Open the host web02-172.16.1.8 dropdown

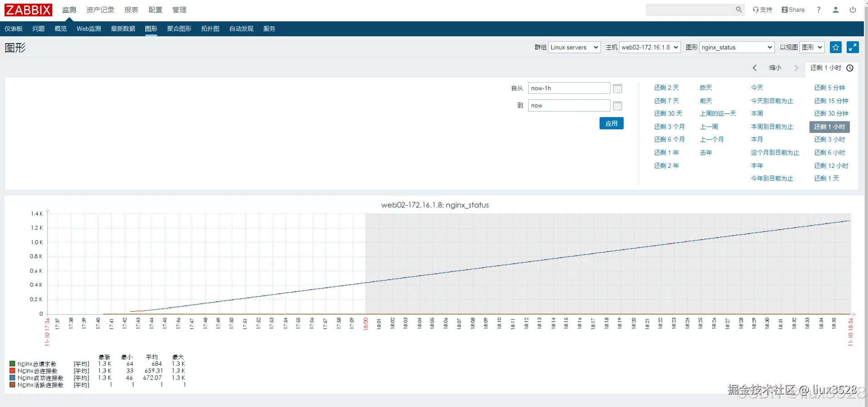(650, 47)
